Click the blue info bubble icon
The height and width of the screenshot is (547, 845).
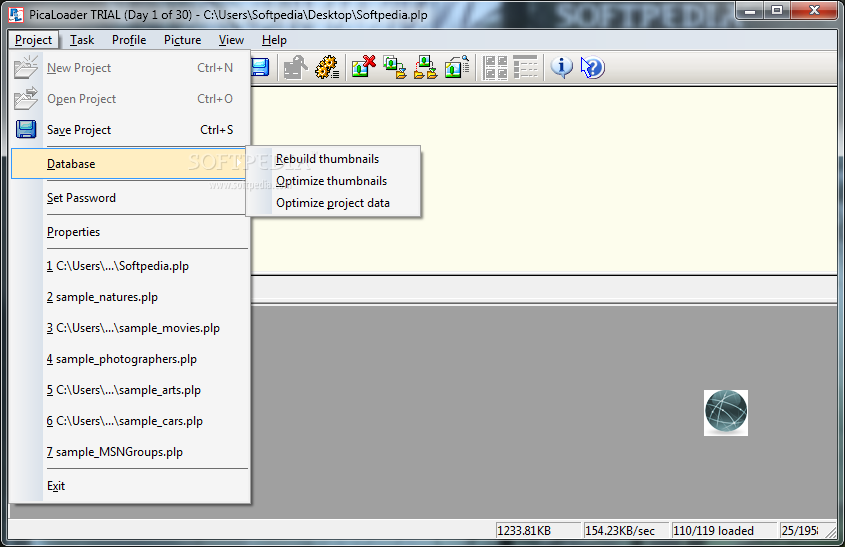562,67
